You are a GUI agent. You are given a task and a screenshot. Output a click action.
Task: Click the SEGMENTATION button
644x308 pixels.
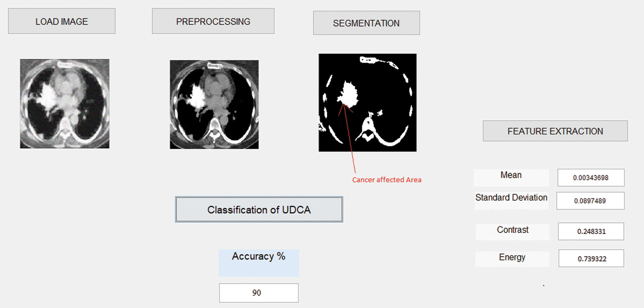(x=366, y=23)
